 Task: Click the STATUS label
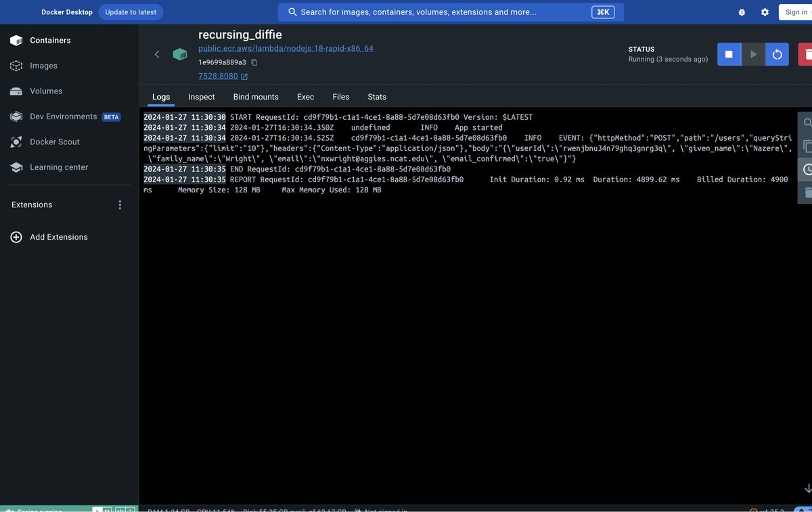point(641,49)
